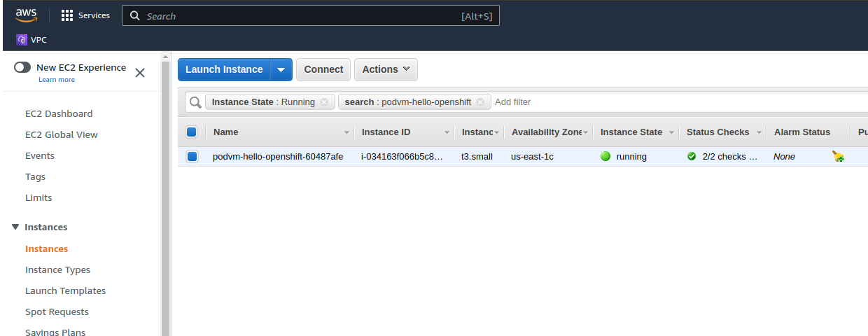Toggle the select-all instances checkbox

click(x=192, y=132)
